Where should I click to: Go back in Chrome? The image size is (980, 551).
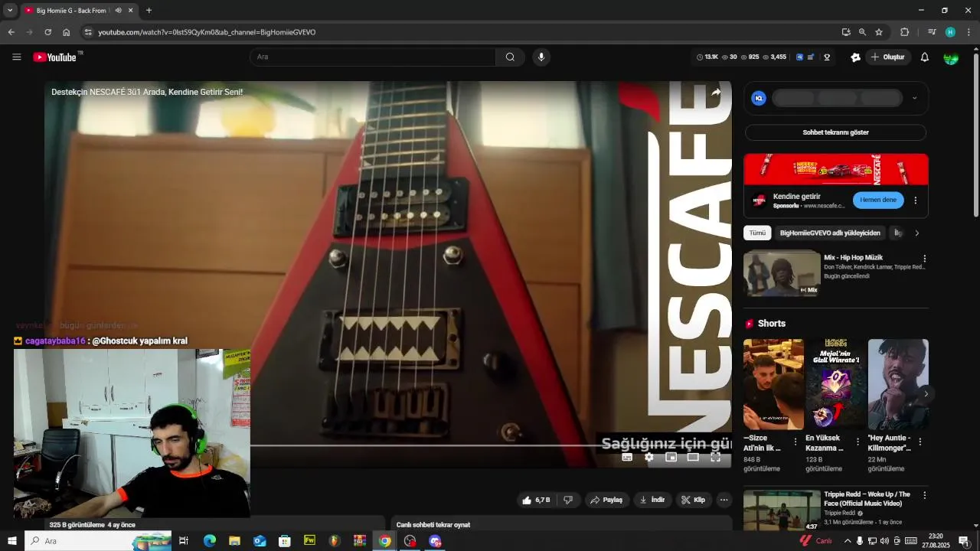click(11, 32)
